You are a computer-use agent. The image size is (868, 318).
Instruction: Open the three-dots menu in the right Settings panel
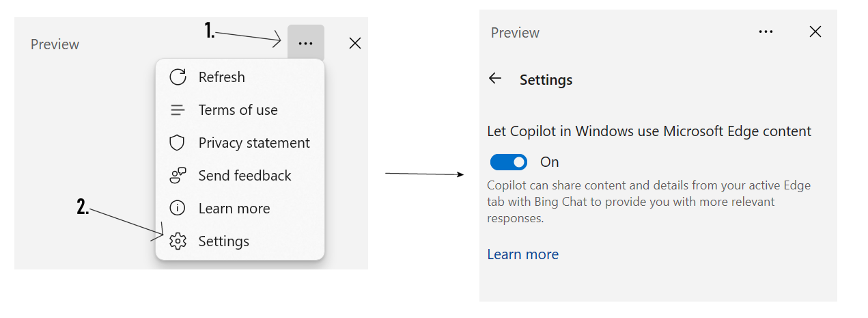(x=766, y=31)
